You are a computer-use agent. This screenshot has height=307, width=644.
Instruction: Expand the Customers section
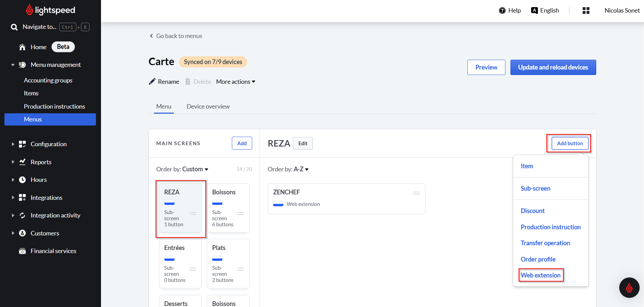(x=13, y=233)
